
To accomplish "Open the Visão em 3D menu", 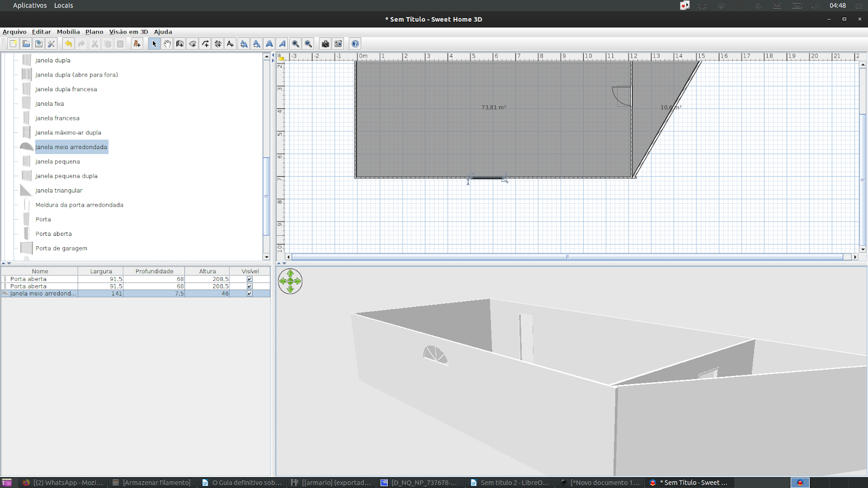I will tap(128, 31).
